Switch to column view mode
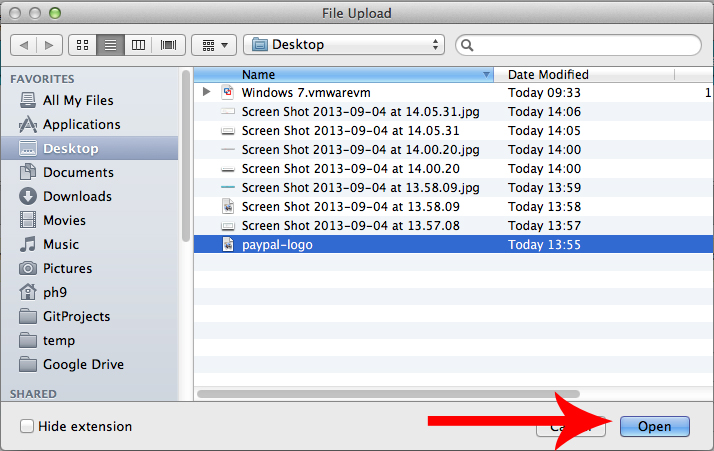Viewport: 714px width, 451px height. 139,45
